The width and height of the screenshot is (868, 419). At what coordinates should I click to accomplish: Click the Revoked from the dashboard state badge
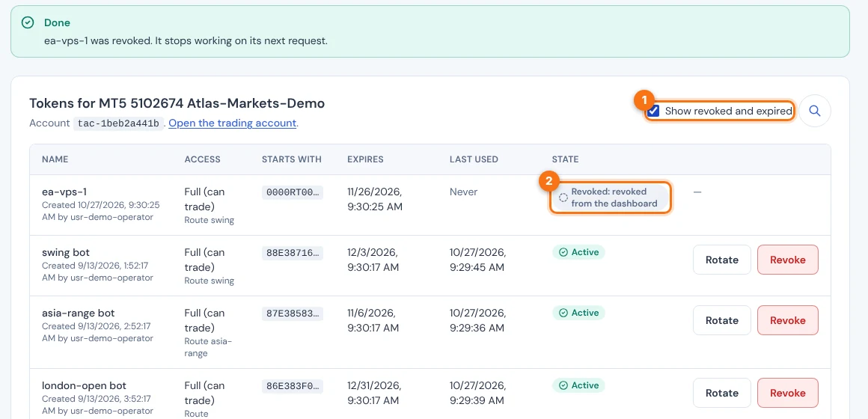(x=610, y=198)
